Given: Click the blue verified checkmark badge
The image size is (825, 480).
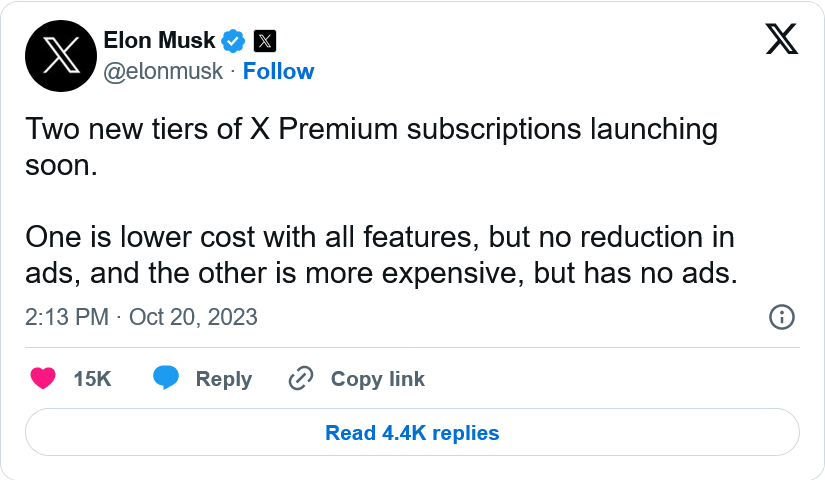Looking at the screenshot, I should click(x=234, y=41).
